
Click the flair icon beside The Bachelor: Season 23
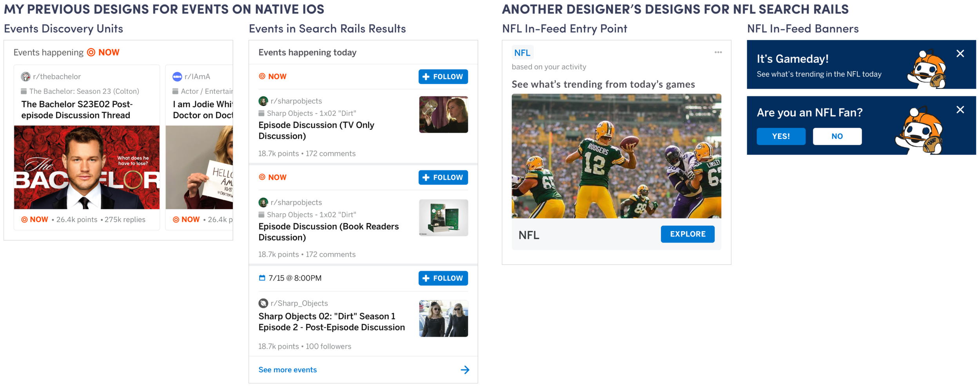click(24, 91)
